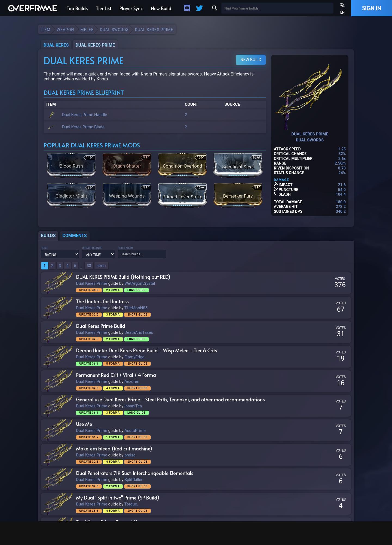Open Dual Penetrators 71K Sust. build
The width and height of the screenshot is (392, 545).
tap(135, 473)
